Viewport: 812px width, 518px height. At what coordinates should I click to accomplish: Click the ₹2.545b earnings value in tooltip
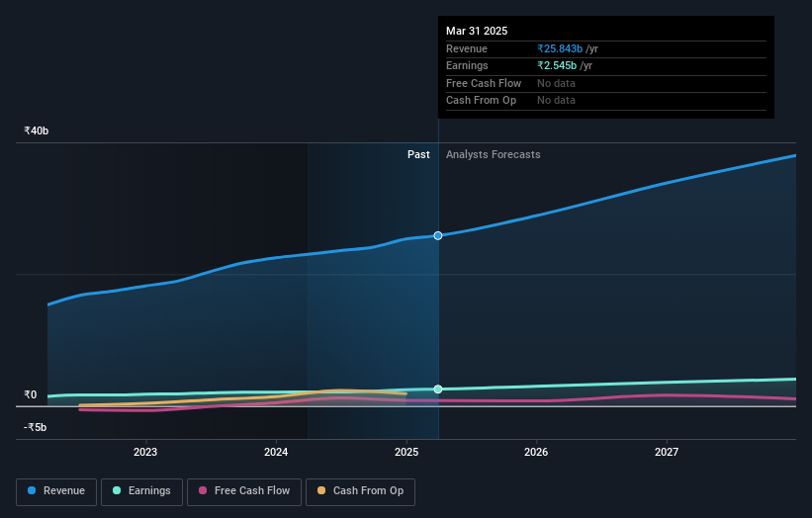[x=557, y=65]
